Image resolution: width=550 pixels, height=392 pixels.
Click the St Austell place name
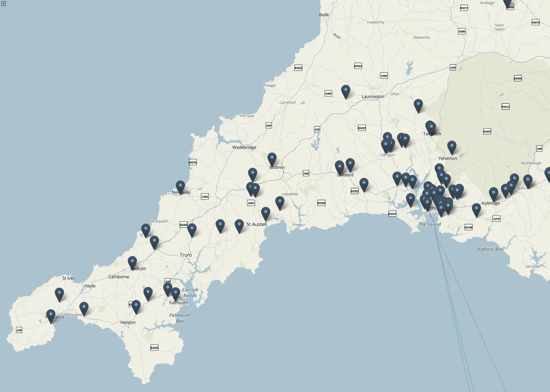click(x=257, y=224)
